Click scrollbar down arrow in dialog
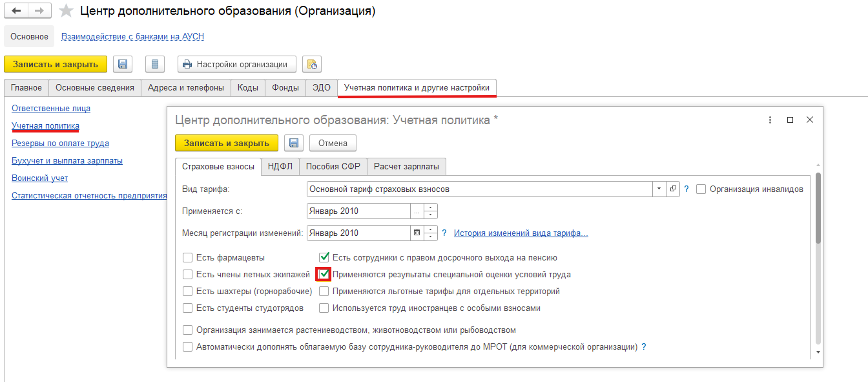The height and width of the screenshot is (382, 868). 818,352
